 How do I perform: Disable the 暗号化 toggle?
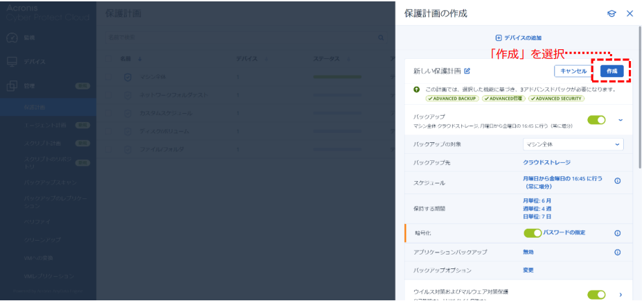point(533,233)
